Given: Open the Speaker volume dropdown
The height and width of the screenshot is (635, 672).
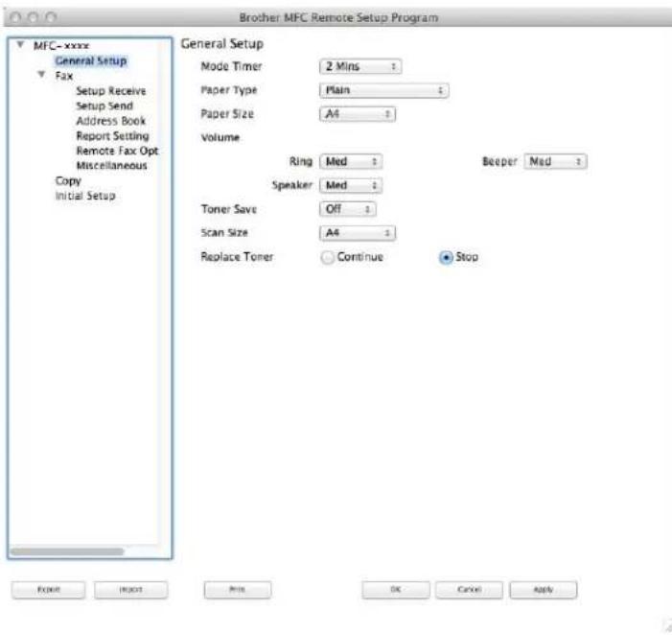Looking at the screenshot, I should pyautogui.click(x=351, y=185).
